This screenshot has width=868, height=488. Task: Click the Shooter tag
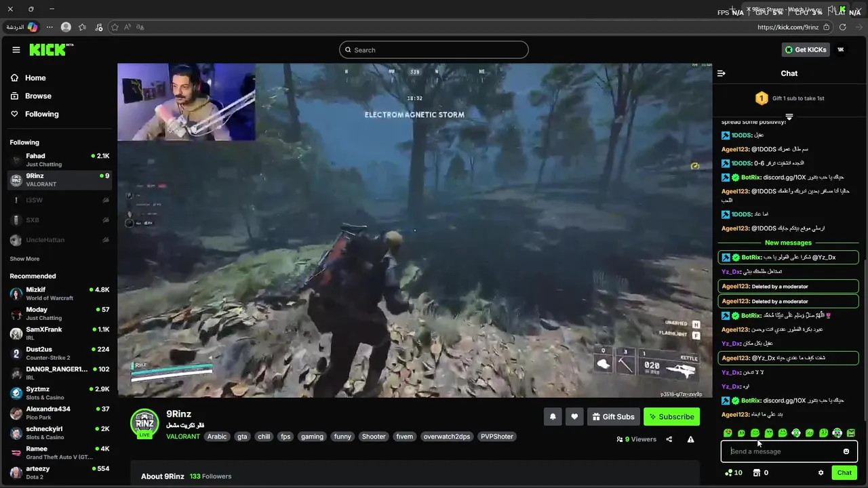click(373, 436)
